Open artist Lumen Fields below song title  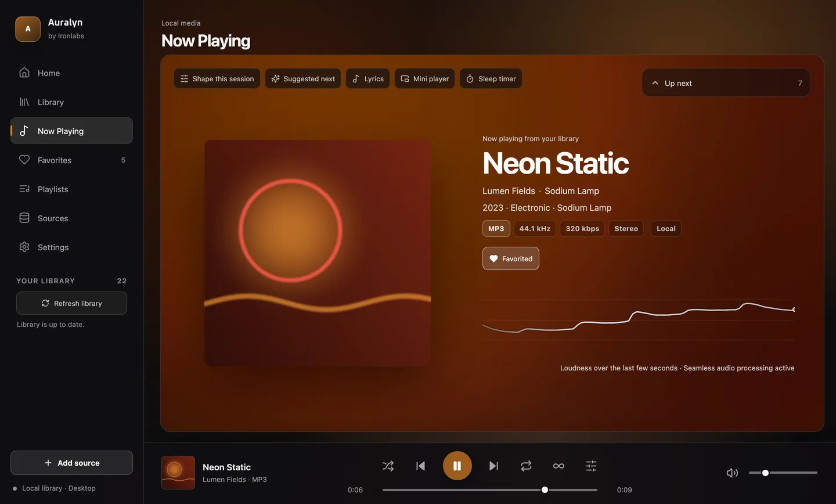509,191
